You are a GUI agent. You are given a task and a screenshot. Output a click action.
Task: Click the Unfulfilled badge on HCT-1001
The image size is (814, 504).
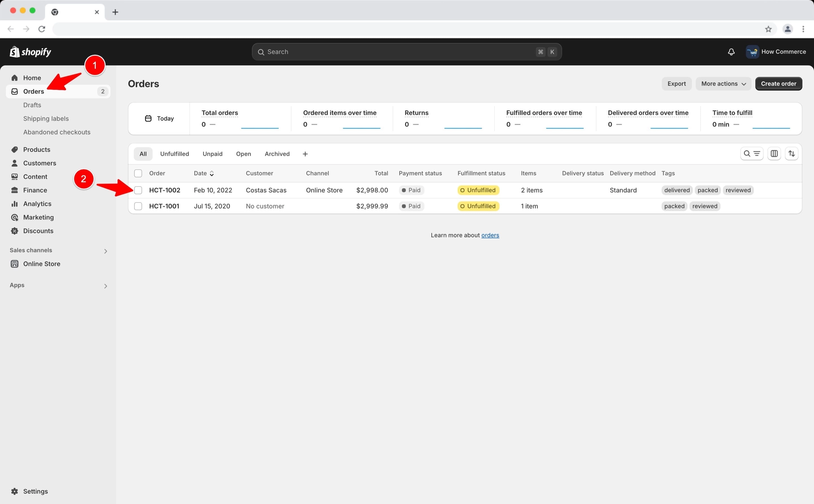click(x=478, y=206)
